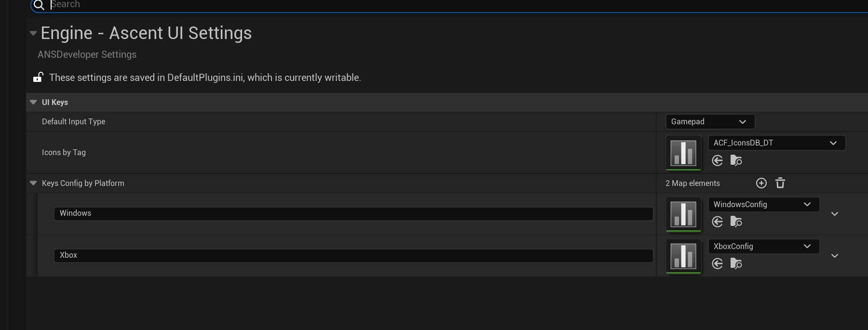The height and width of the screenshot is (330, 868).
Task: Expand the WindowsConfig entry chevron
Action: click(835, 214)
